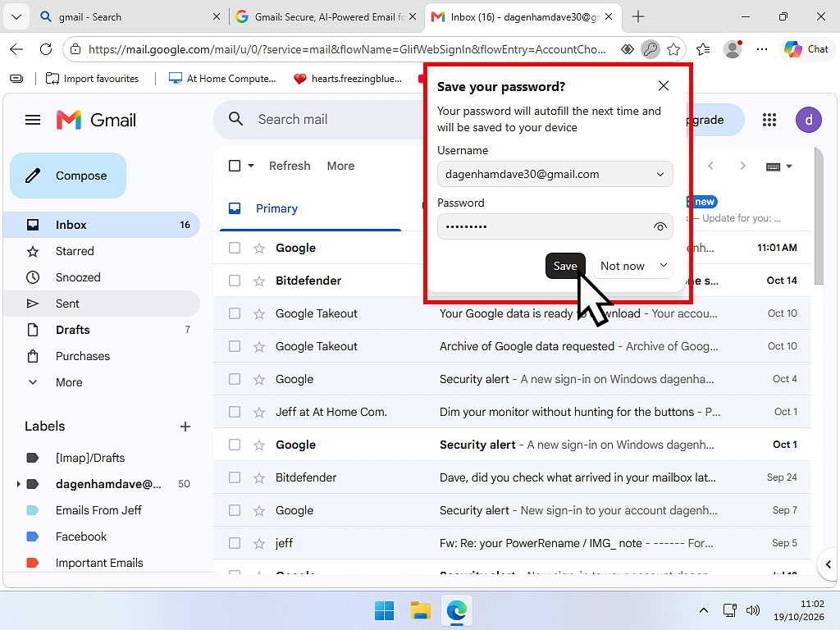Image resolution: width=840 pixels, height=630 pixels.
Task: Open the browser profile icon
Action: pyautogui.click(x=733, y=49)
